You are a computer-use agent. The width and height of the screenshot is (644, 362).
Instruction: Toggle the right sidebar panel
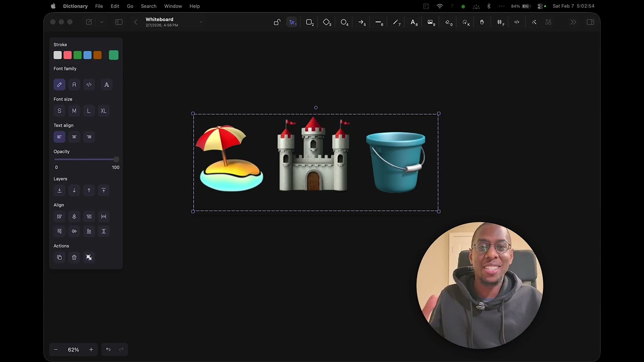[590, 22]
